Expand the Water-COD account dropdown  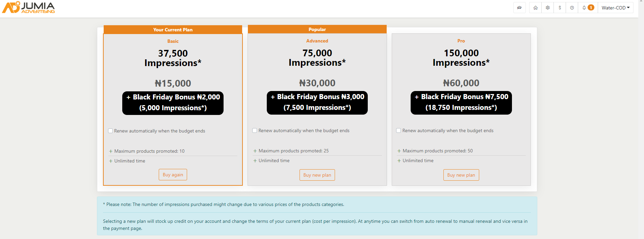point(615,8)
